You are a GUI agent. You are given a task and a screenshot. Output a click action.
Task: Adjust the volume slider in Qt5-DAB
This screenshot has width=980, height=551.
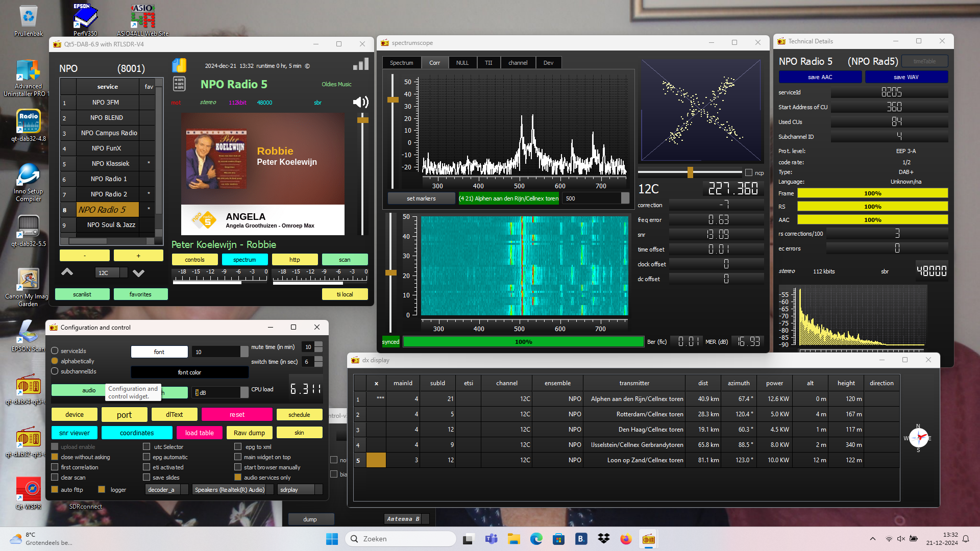click(x=362, y=120)
